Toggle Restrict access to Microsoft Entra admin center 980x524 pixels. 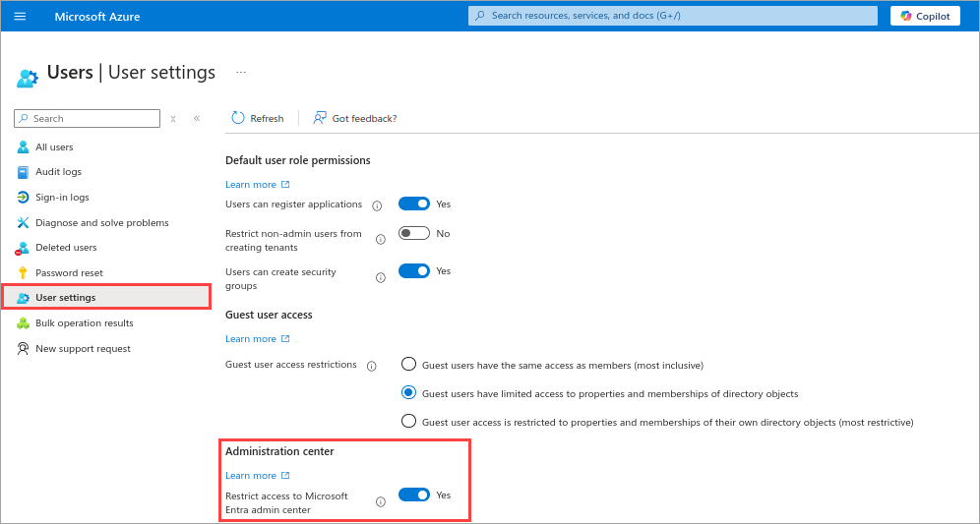pos(414,495)
